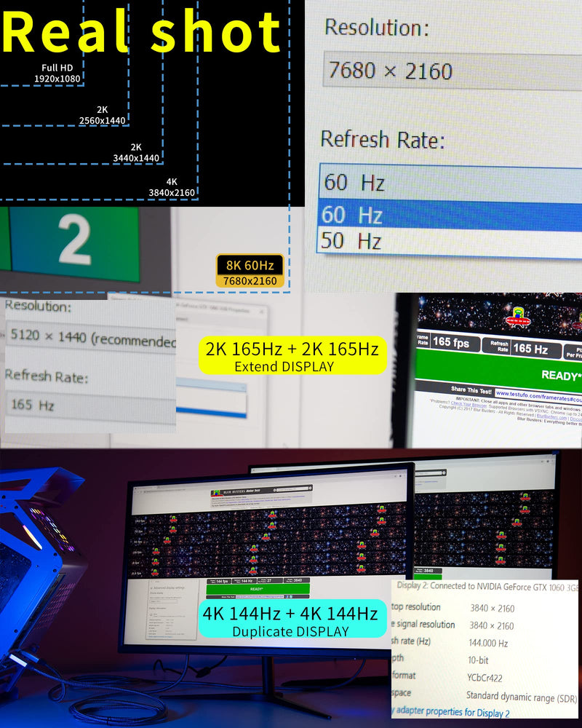
Task: Click the 5120 × 1440 (recommended) resolution box
Action: click(91, 338)
